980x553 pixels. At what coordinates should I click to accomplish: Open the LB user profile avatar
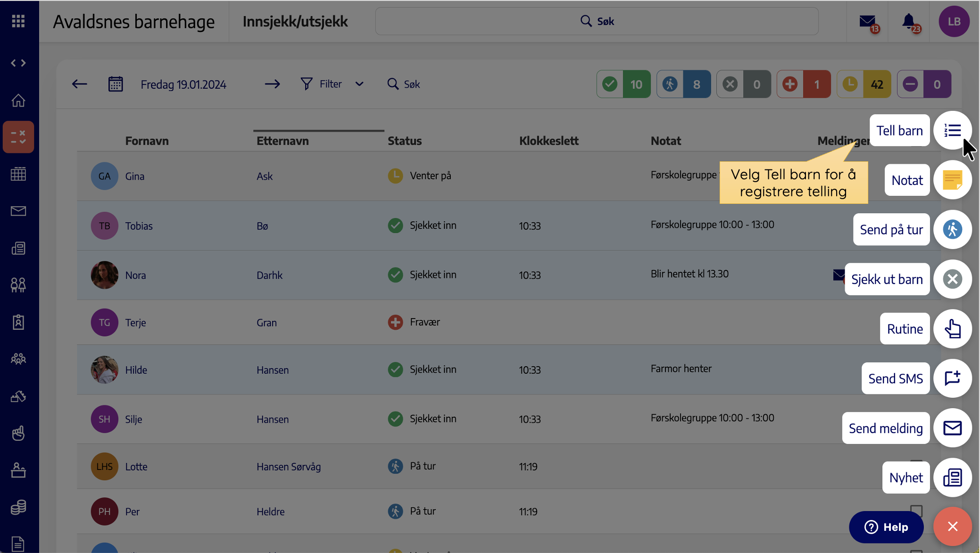(954, 21)
